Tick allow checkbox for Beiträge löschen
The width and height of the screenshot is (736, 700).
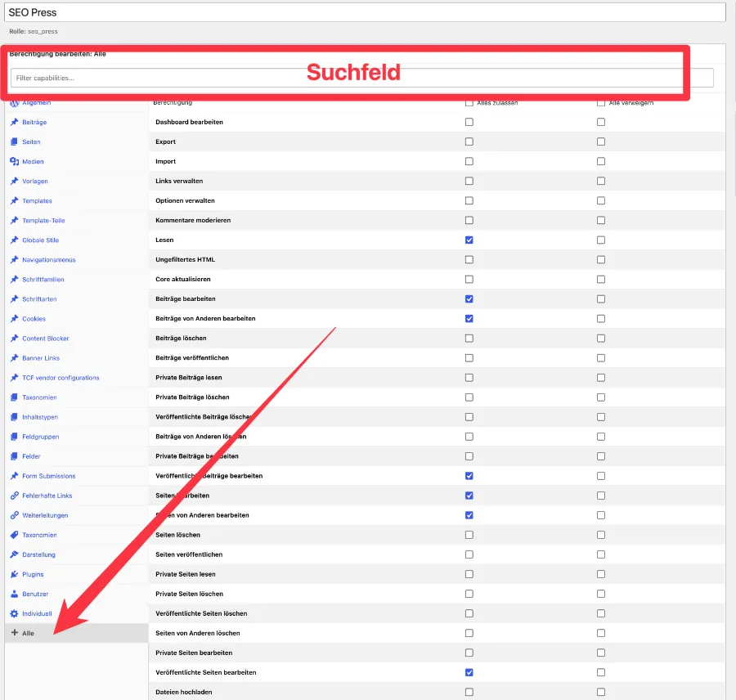469,339
